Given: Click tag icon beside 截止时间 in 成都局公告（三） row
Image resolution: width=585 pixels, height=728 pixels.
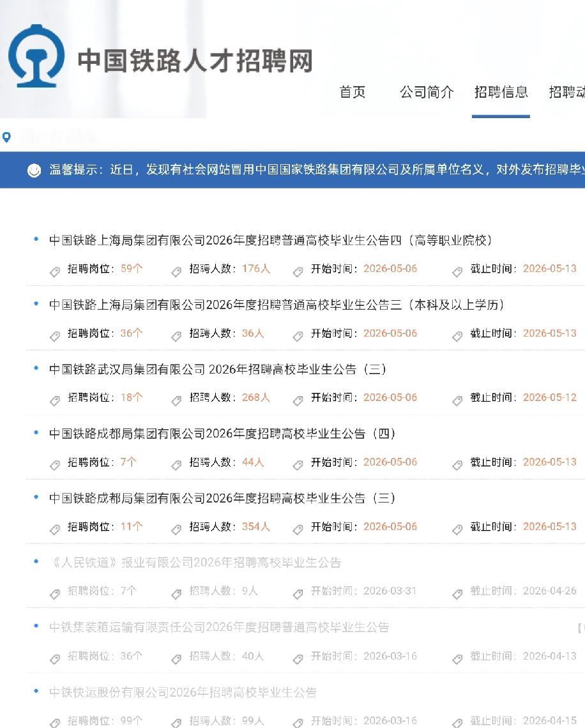Looking at the screenshot, I should point(457,529).
